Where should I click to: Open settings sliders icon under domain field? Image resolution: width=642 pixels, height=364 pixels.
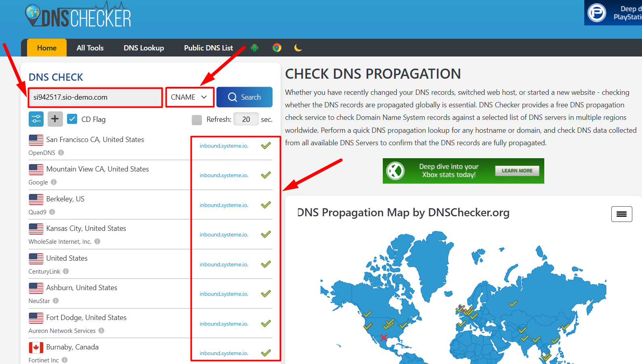36,119
